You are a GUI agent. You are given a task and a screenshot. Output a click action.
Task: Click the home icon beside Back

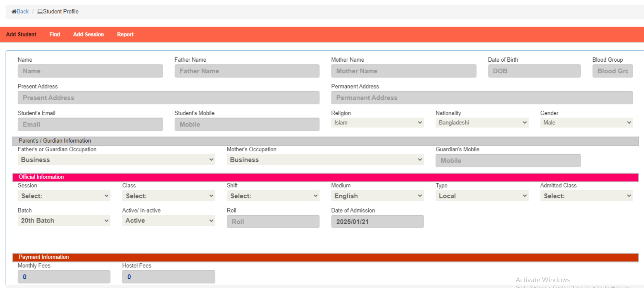click(14, 11)
